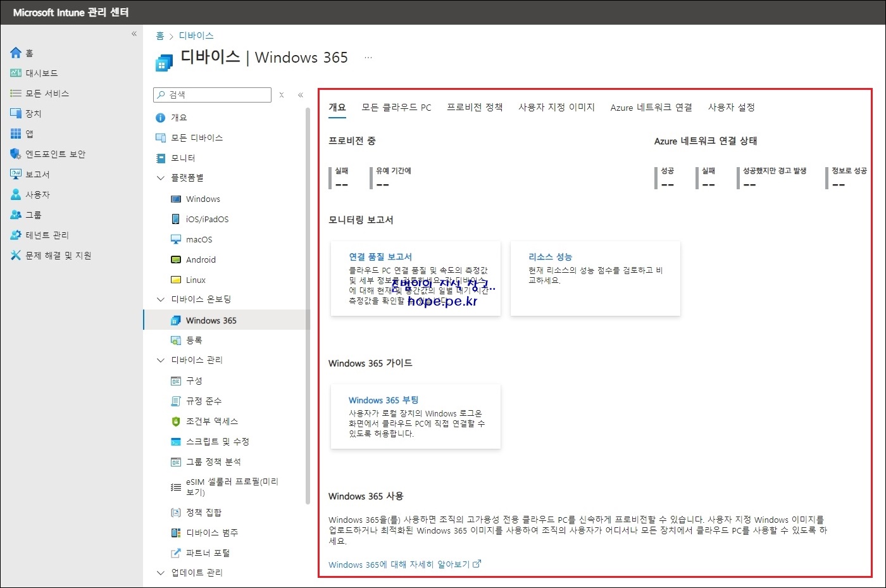Switch to Provisioning policies (프로비전 정책) tab
Screen dimensions: 886x588
click(475, 108)
